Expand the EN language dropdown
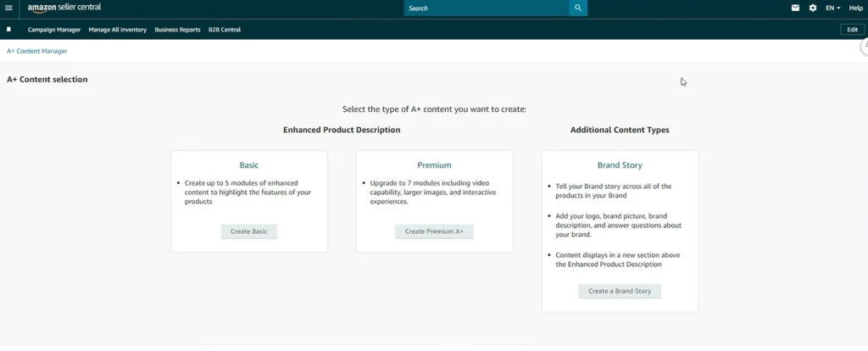This screenshot has height=351, width=868. (833, 8)
